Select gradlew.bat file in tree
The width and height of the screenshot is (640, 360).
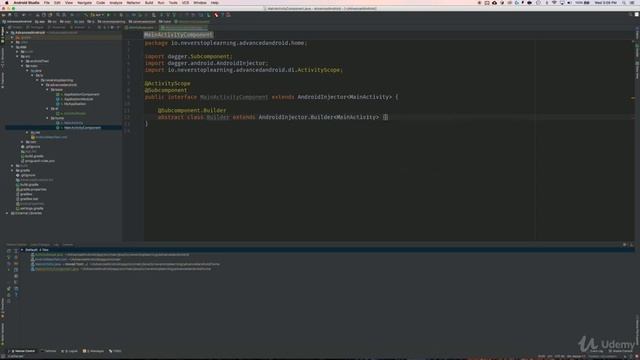coord(29,199)
